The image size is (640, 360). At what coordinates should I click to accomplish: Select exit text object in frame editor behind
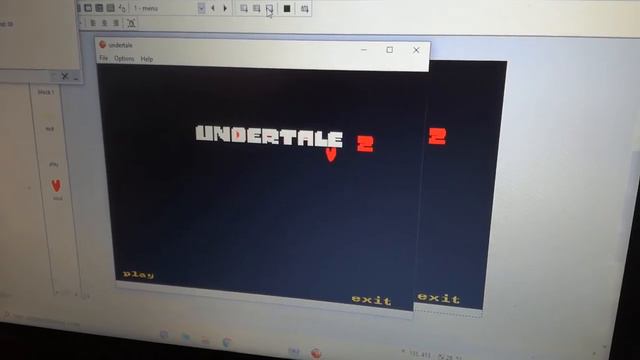click(439, 298)
